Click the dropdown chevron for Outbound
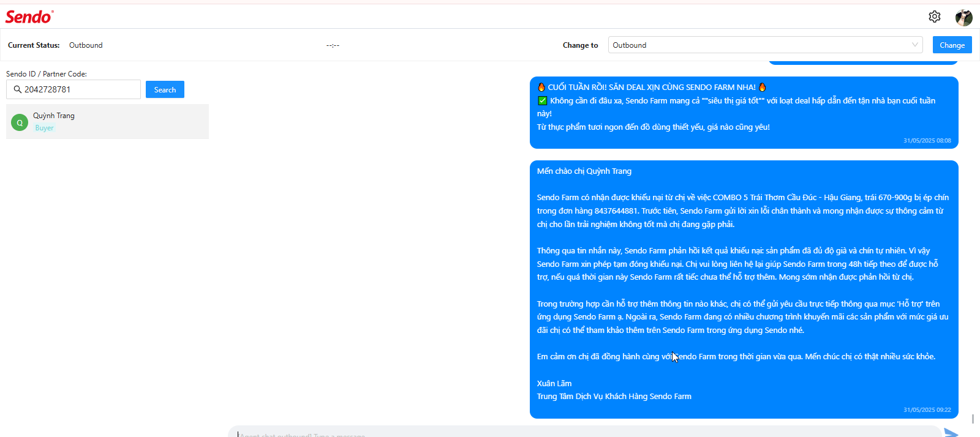Image resolution: width=980 pixels, height=437 pixels. click(914, 45)
